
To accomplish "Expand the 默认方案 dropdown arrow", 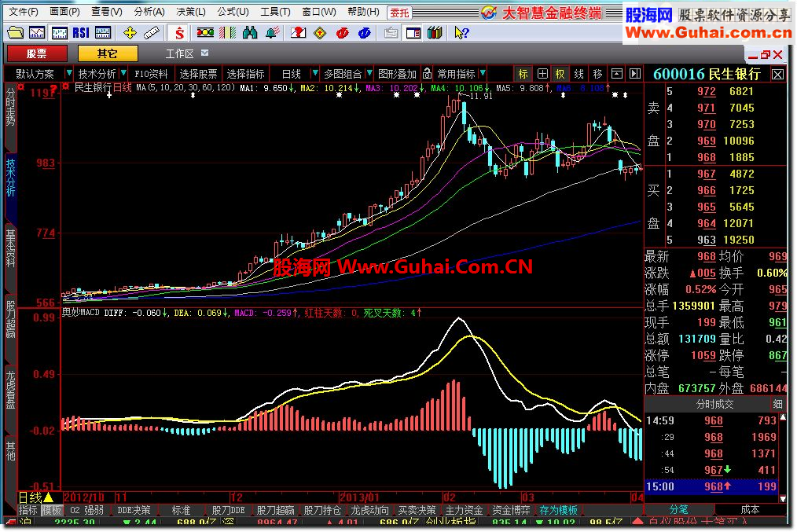I will click(x=68, y=74).
